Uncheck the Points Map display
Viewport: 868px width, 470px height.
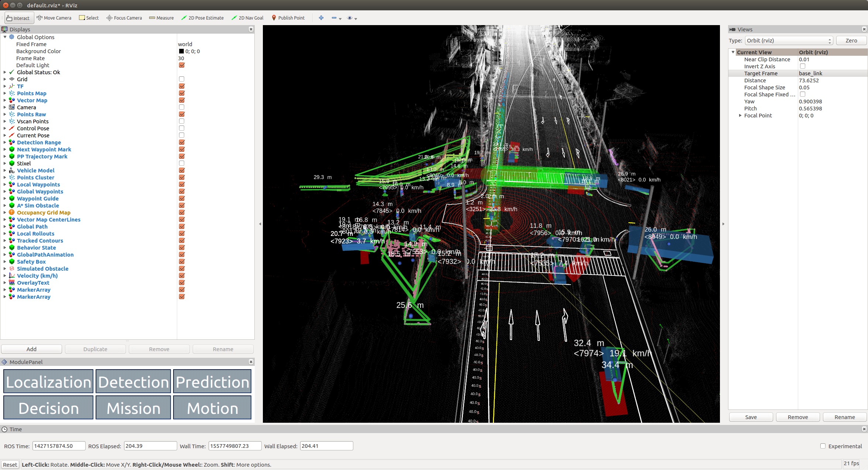(182, 93)
